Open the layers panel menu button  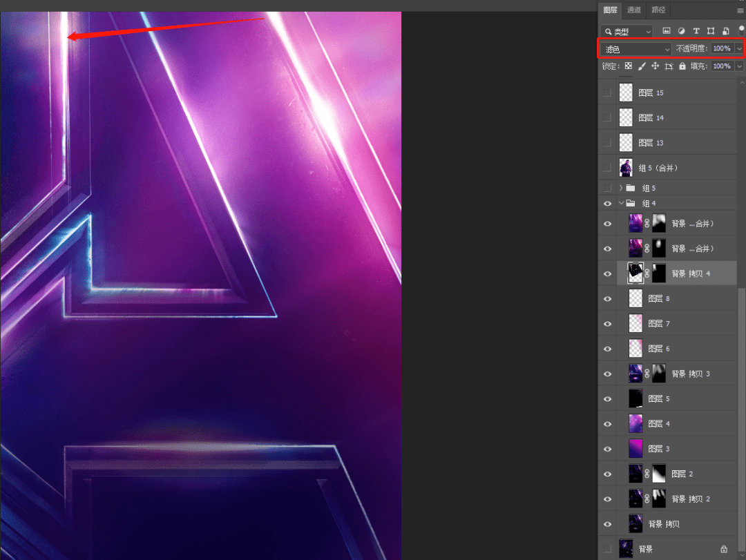point(740,10)
